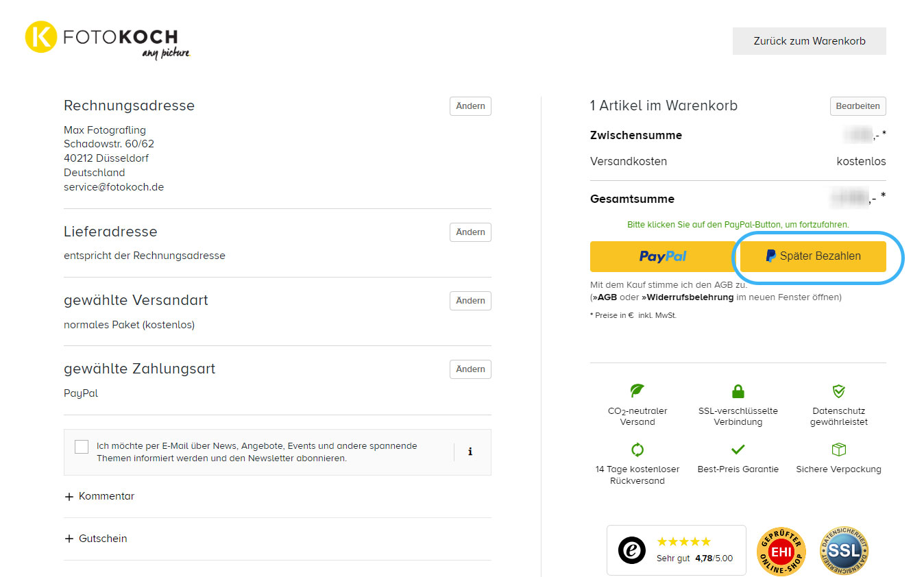Click the 14 Tage Rückversand arrows icon
This screenshot has height=577, width=924.
coord(637,450)
